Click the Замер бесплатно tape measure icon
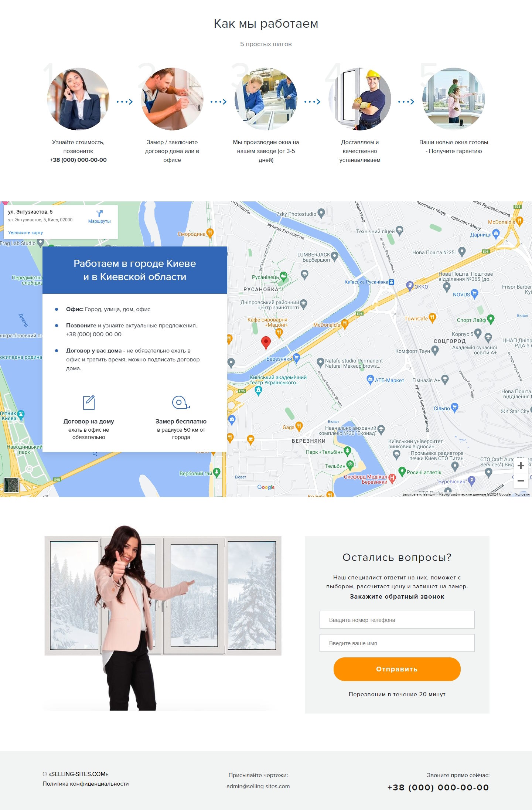The width and height of the screenshot is (532, 810). [x=181, y=402]
